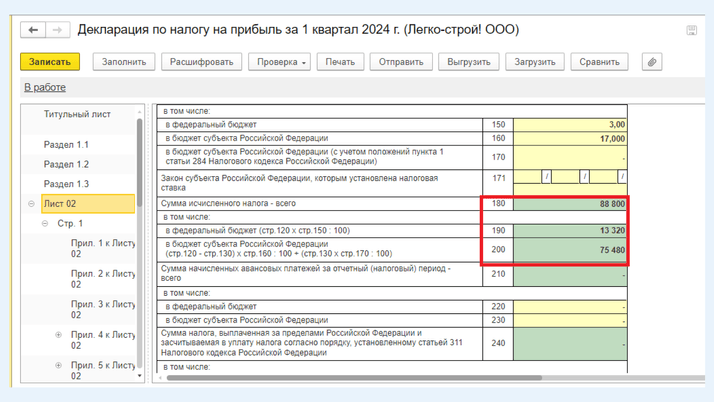Select Раздел 1.3 in the tree

tap(66, 184)
